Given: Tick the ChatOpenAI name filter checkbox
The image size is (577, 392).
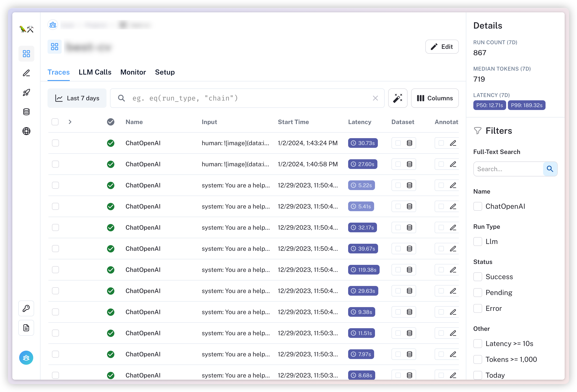Looking at the screenshot, I should coord(478,206).
